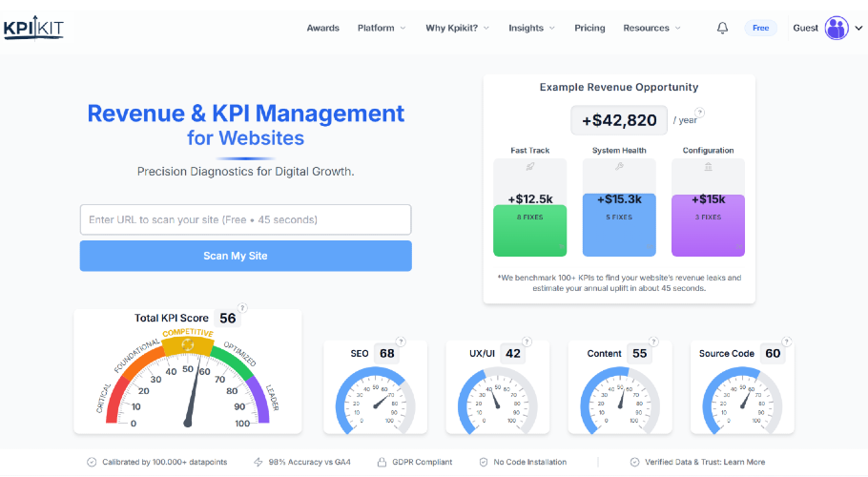868x477 pixels.
Task: Click the UX/UI score value 42
Action: [x=513, y=354]
